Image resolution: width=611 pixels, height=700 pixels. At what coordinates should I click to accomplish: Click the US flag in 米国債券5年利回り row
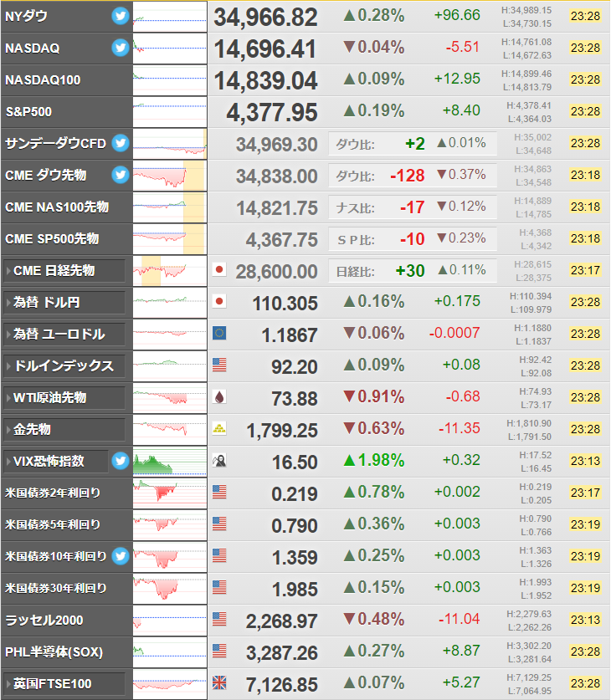click(219, 524)
